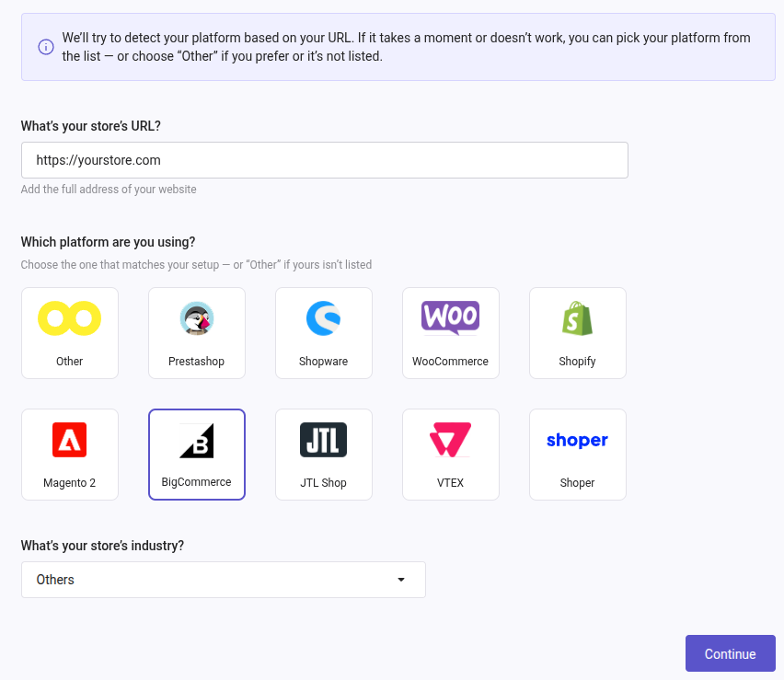Choose the Other platform option

[69, 333]
